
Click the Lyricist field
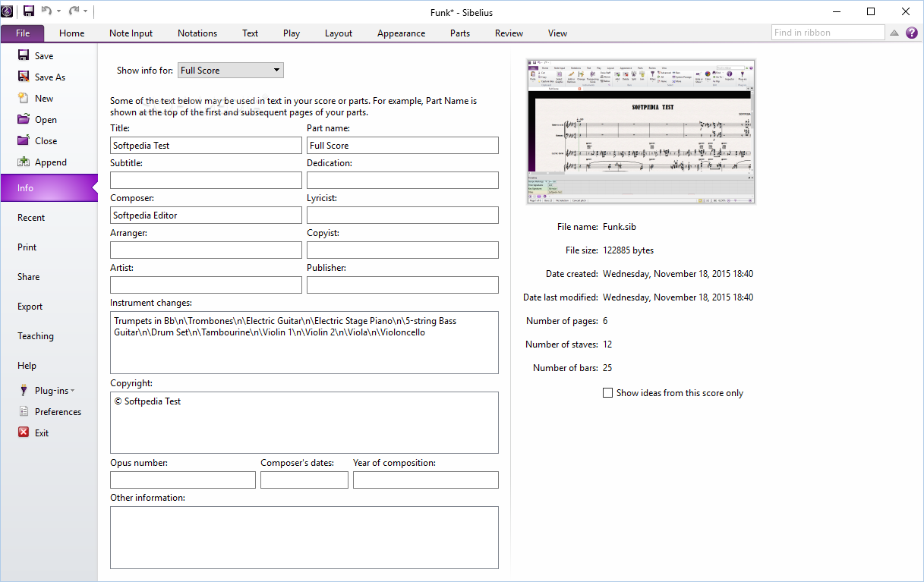402,215
